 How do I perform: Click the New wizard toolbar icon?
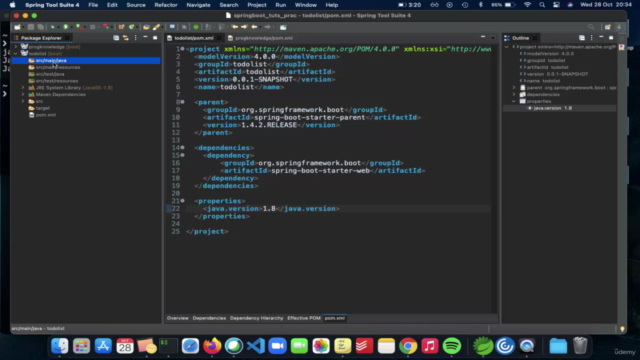pos(17,27)
